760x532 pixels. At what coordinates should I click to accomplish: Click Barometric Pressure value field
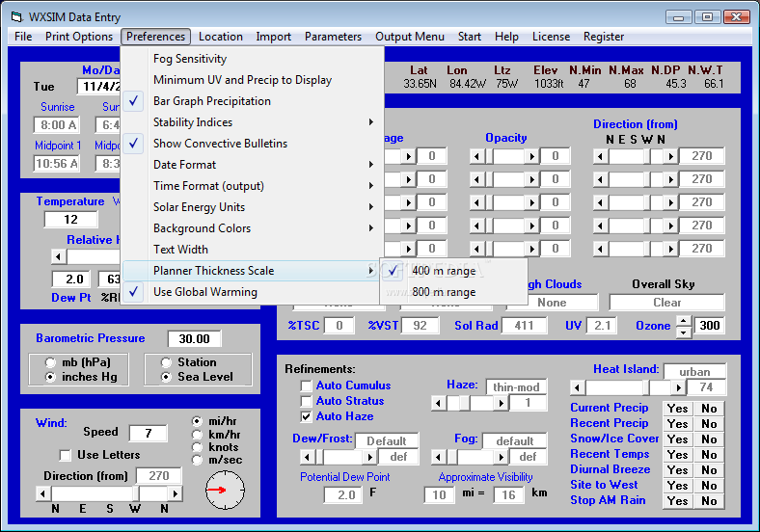point(194,338)
